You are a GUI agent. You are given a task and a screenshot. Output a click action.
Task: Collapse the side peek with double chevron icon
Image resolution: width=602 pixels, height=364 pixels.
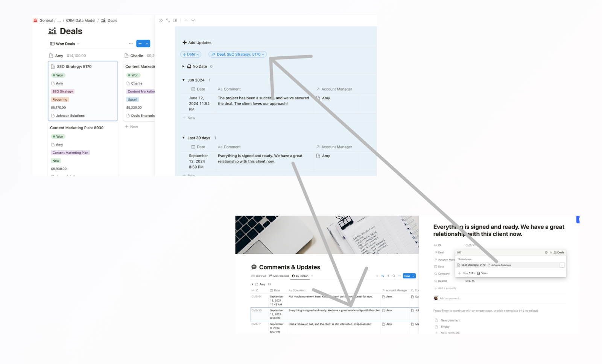click(x=161, y=20)
